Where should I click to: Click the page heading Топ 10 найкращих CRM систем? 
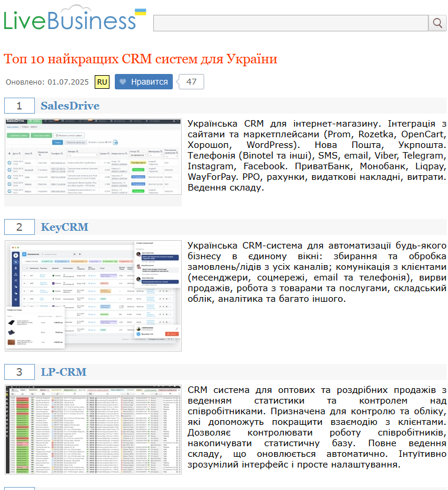[140, 59]
